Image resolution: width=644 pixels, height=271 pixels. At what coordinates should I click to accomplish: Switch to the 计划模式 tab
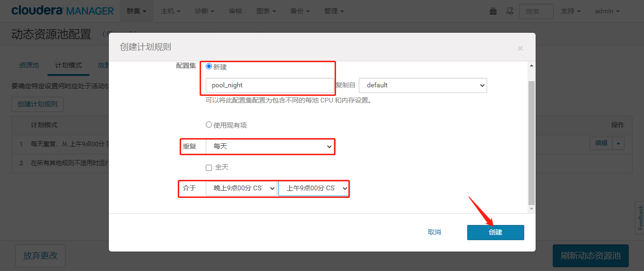tap(68, 65)
